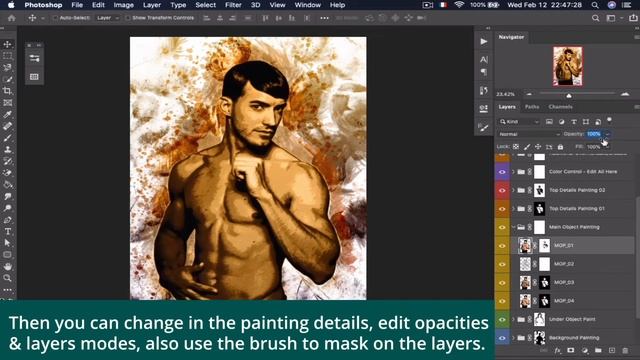Expand the Background Painting group
Screen dimensions: 640x360
tap(513, 338)
